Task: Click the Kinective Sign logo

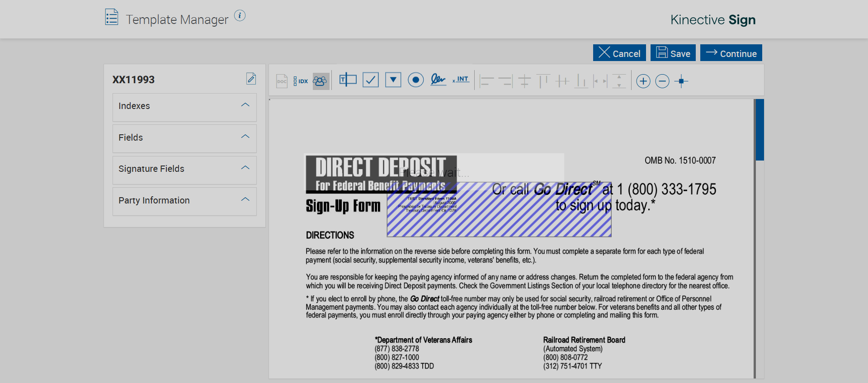Action: click(713, 19)
